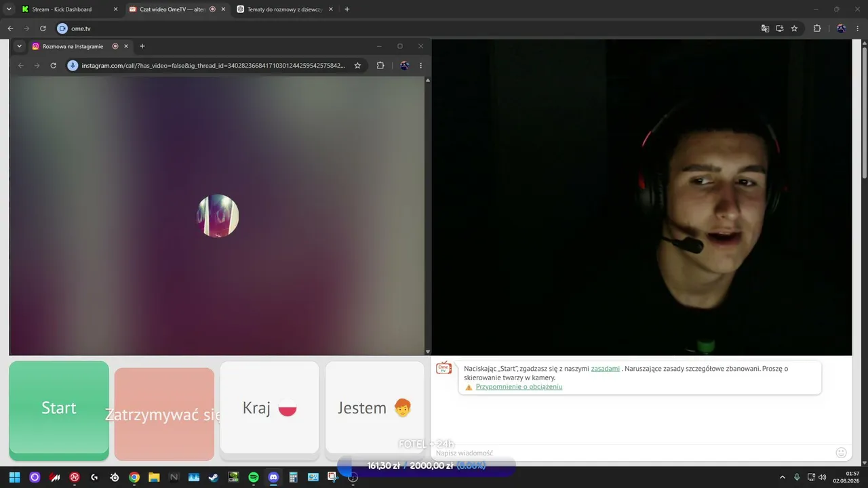Viewport: 868px width, 488px height.
Task: Open Discord from the taskbar
Action: (x=273, y=477)
